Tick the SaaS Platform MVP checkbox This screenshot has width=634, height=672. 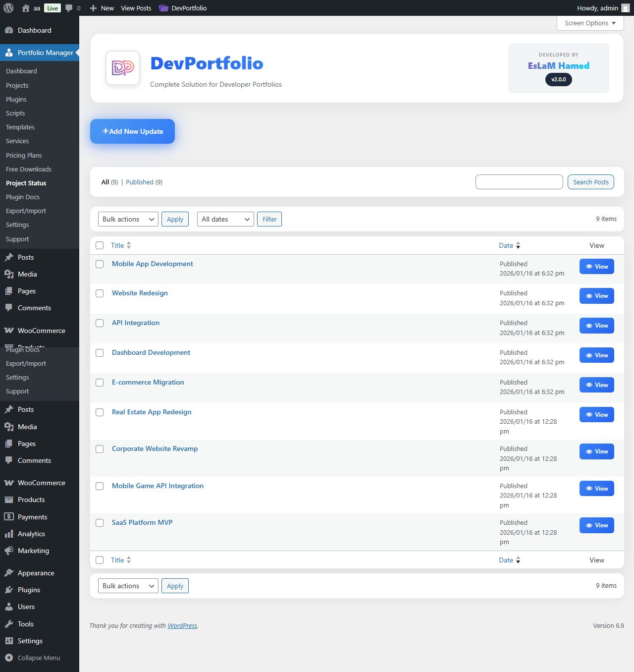click(x=100, y=523)
